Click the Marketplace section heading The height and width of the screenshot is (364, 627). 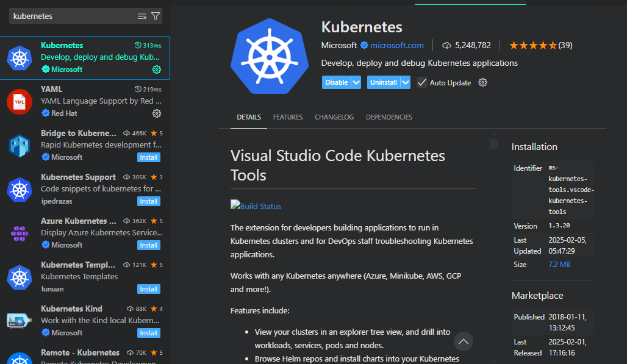[537, 295]
